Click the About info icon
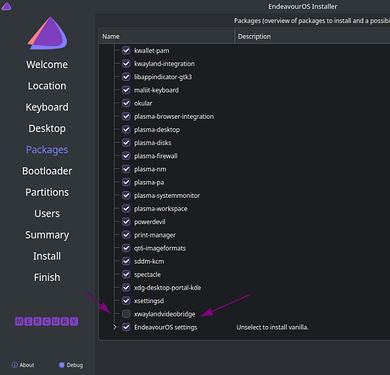 pos(15,365)
